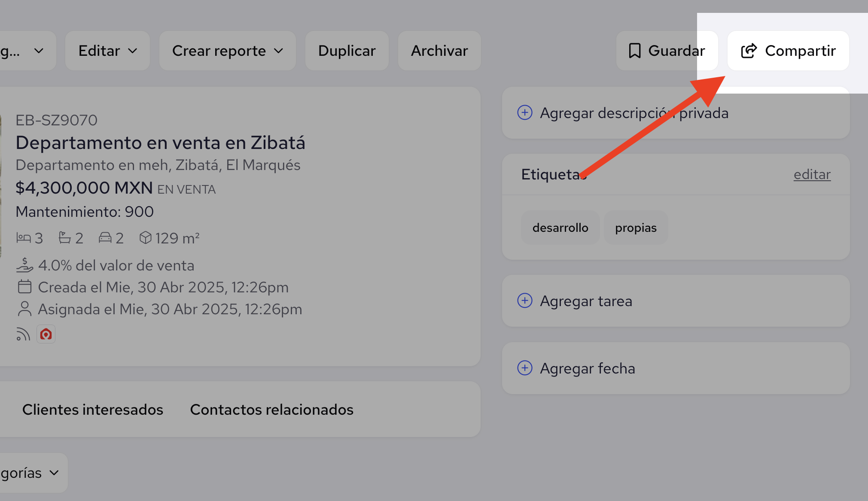The height and width of the screenshot is (501, 868).
Task: Click the red portal logo icon
Action: [46, 334]
